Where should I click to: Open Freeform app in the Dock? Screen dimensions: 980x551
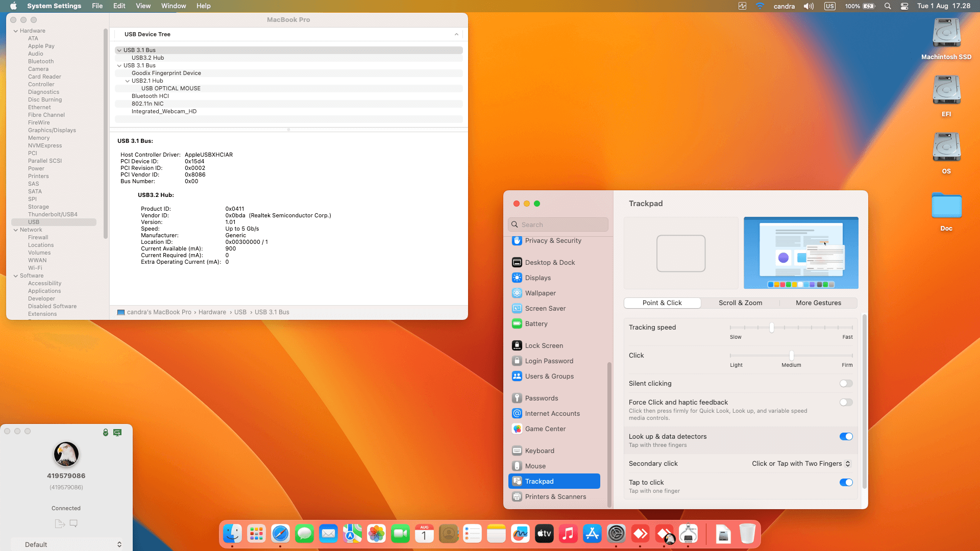(520, 534)
